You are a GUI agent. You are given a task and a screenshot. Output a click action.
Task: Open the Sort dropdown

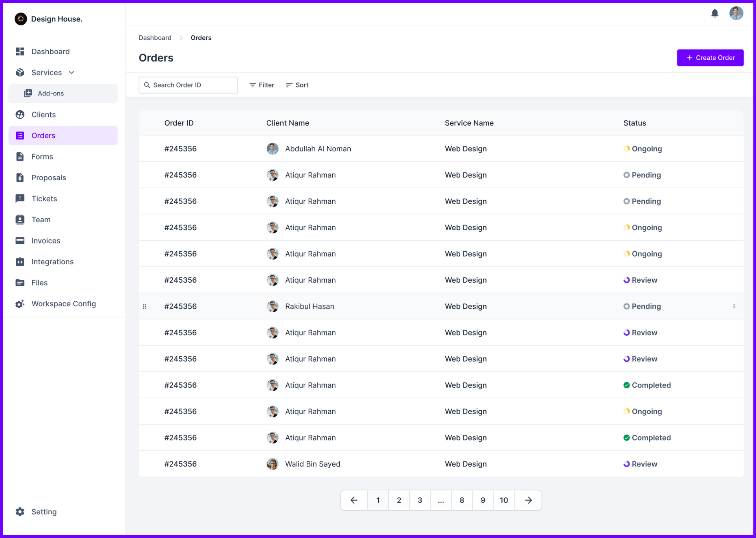point(297,85)
